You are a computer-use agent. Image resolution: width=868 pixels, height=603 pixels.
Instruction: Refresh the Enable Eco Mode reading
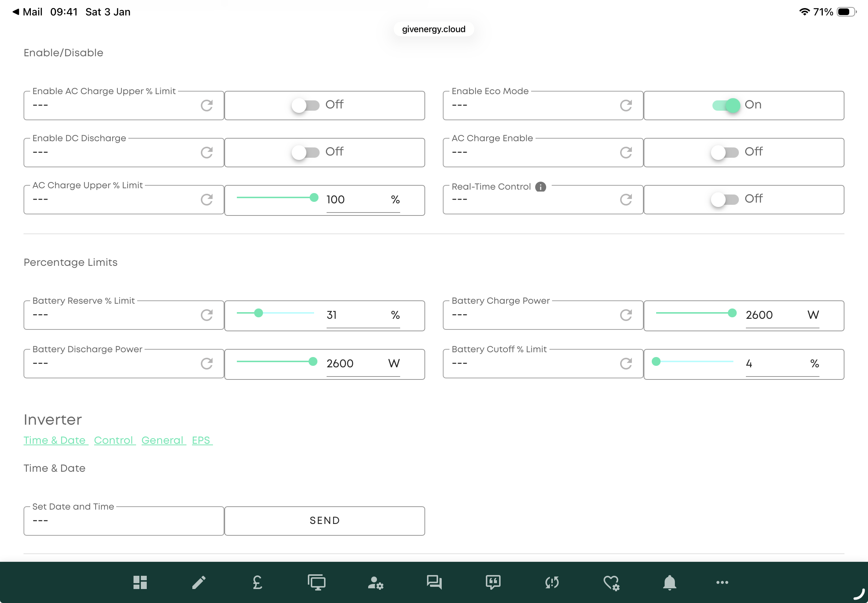pyautogui.click(x=626, y=106)
